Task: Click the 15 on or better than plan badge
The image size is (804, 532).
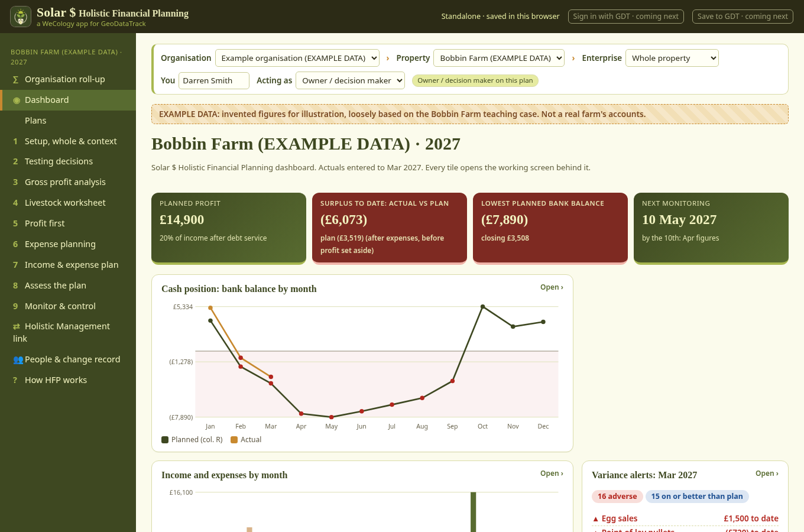Action: tap(697, 497)
